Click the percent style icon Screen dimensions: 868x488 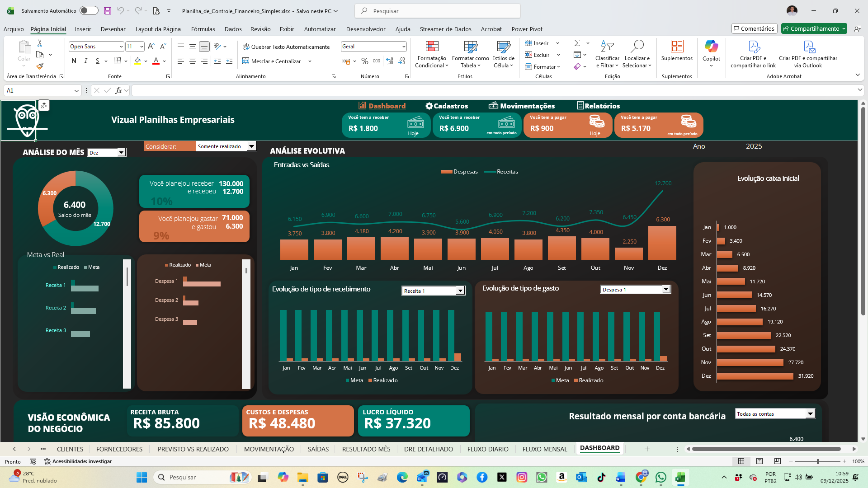coord(364,61)
